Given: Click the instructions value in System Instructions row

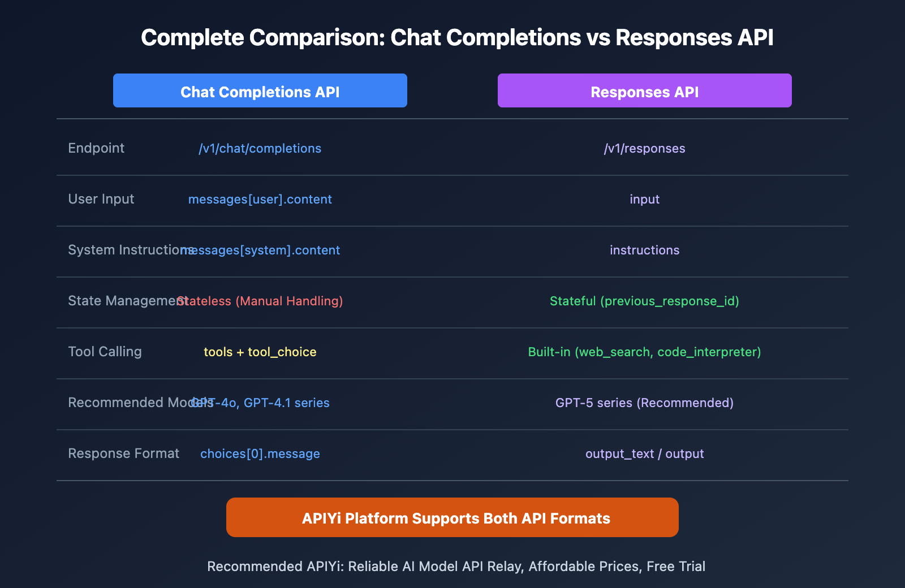Looking at the screenshot, I should click(x=644, y=250).
